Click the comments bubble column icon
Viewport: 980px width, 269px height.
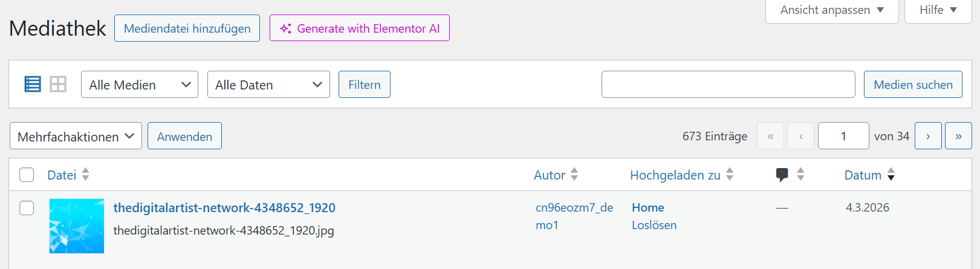(x=782, y=175)
